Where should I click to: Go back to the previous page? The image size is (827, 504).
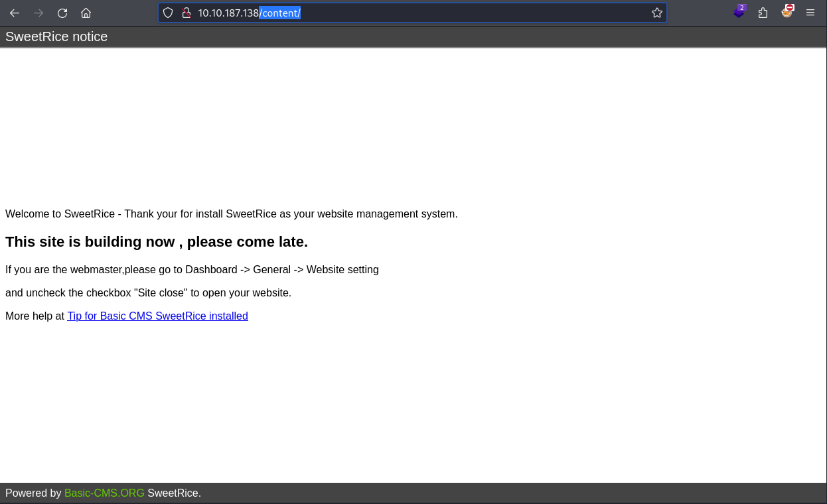coord(15,13)
